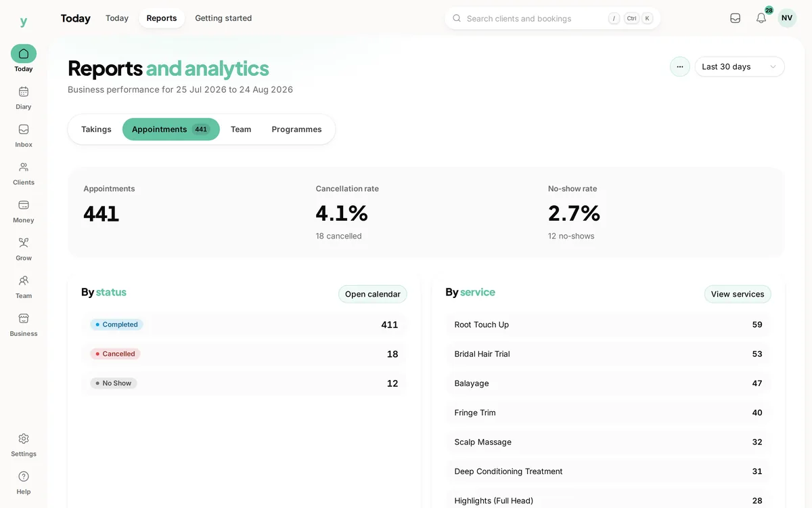Select the Balayage service row
812x508 pixels.
(x=608, y=383)
